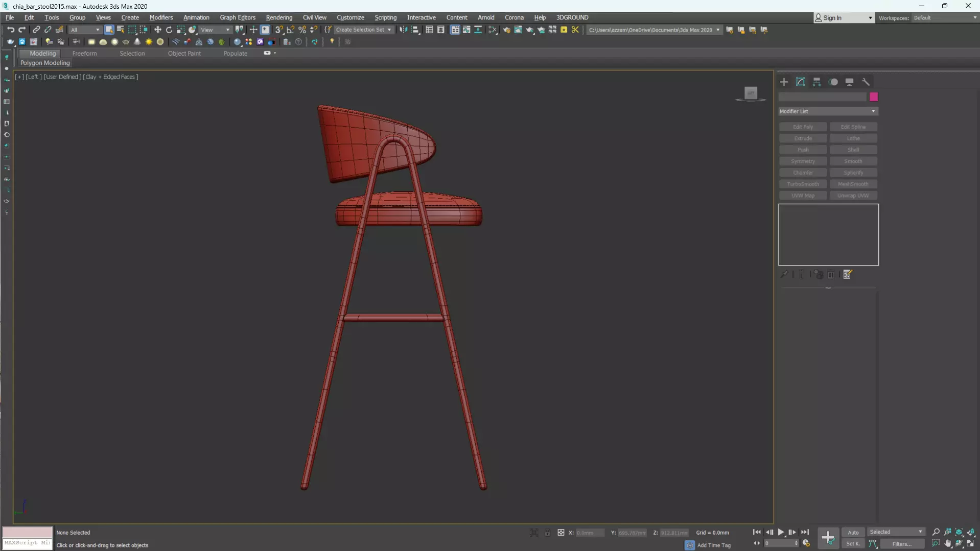980x551 pixels.
Task: Toggle Angle Snap on the toolbar
Action: coord(291,30)
